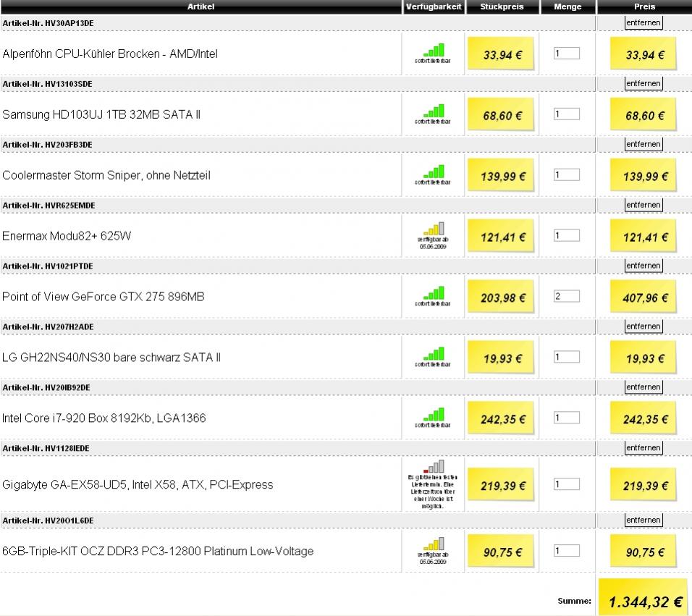Open product Point of View GeForce GTX 275 896MB
This screenshot has width=692, height=616.
104,297
